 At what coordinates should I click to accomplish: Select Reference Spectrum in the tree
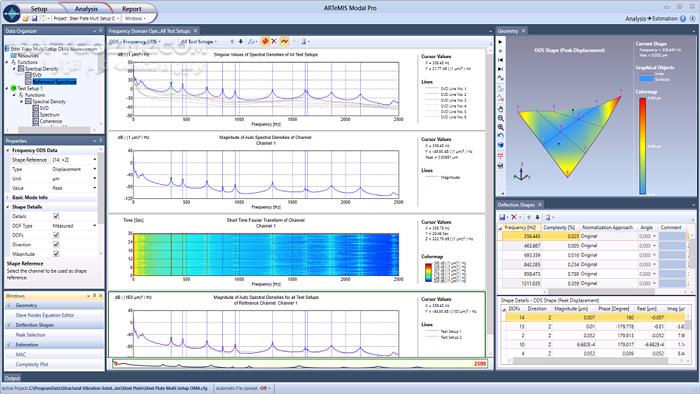54,82
